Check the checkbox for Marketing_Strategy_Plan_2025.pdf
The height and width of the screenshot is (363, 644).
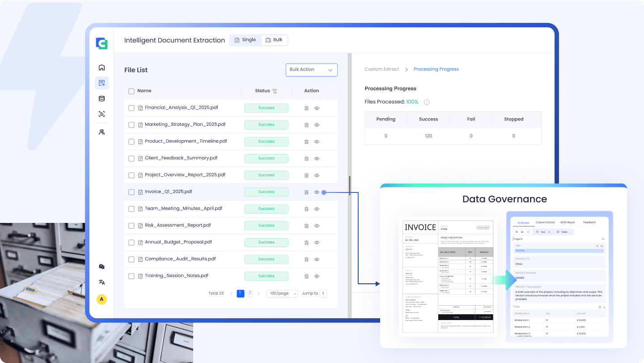(131, 124)
